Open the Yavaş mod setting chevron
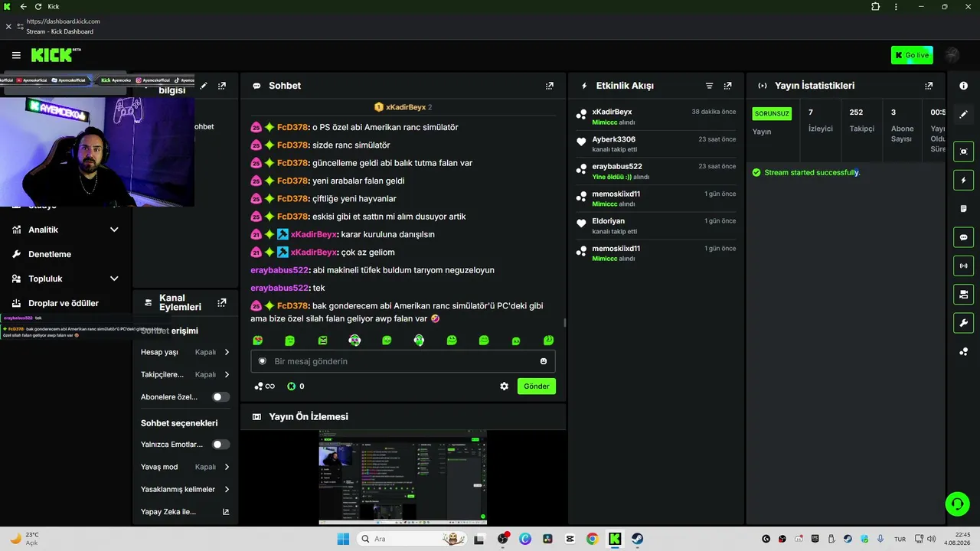980x551 pixels. click(227, 467)
